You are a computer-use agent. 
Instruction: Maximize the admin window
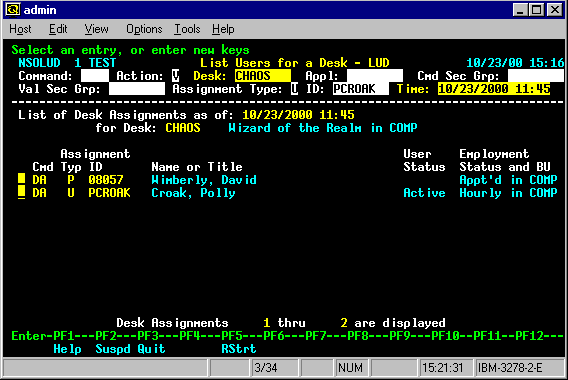[536, 10]
